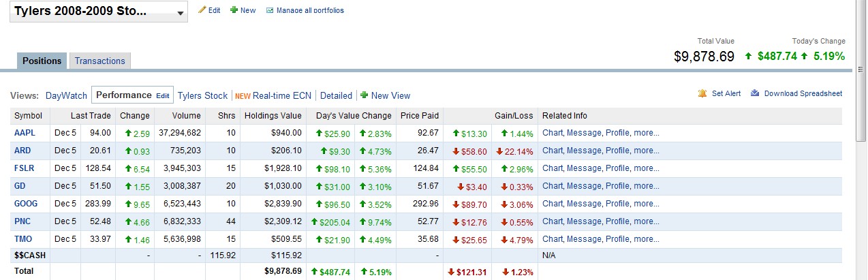
Task: Click the green plus New View icon
Action: 364,95
